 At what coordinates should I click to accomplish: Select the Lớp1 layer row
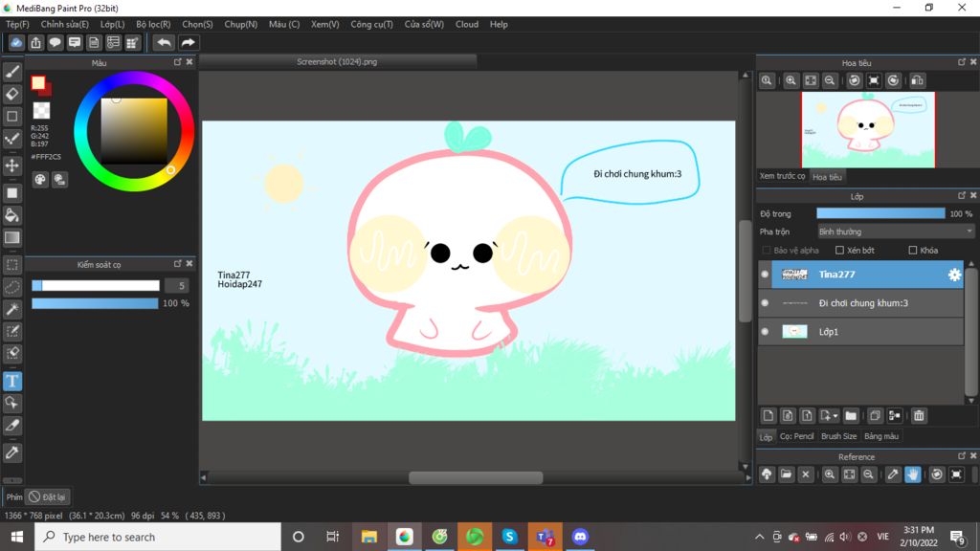pos(860,332)
